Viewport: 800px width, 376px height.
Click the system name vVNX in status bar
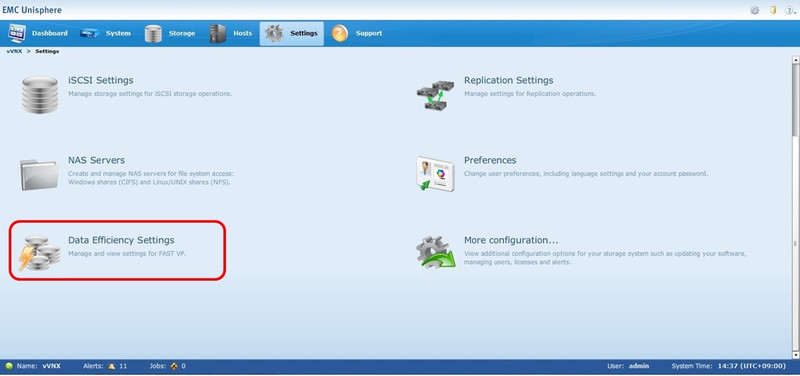[52, 366]
